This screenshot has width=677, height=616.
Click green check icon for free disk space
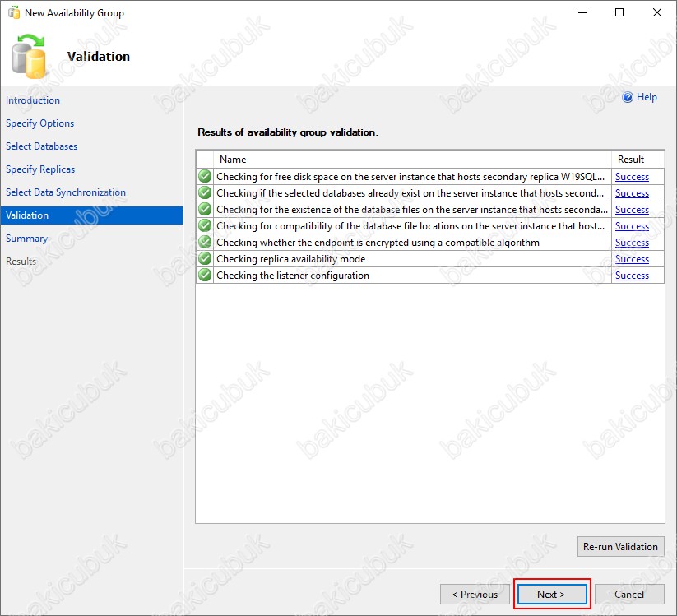[x=205, y=177]
